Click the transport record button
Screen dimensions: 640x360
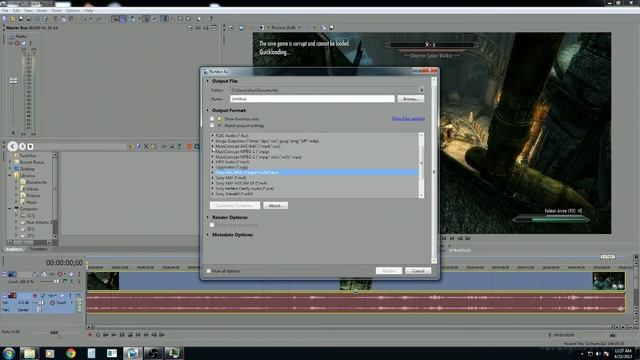click(90, 335)
